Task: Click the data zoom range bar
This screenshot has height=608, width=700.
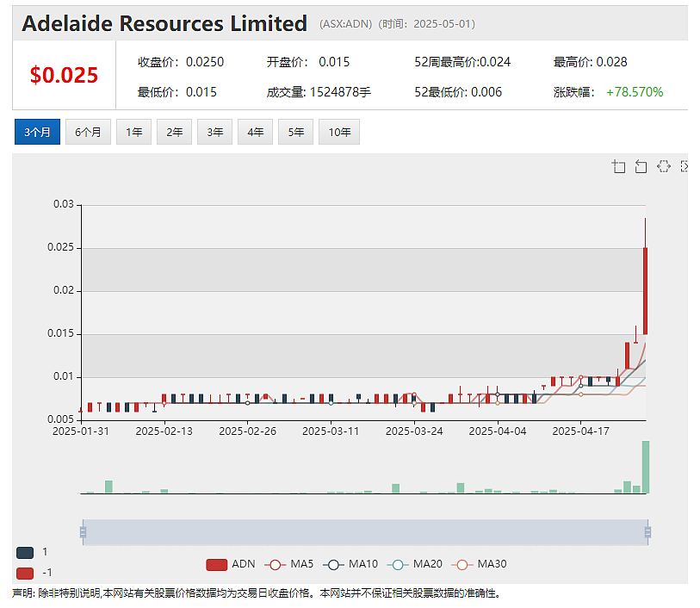Action: pos(365,532)
